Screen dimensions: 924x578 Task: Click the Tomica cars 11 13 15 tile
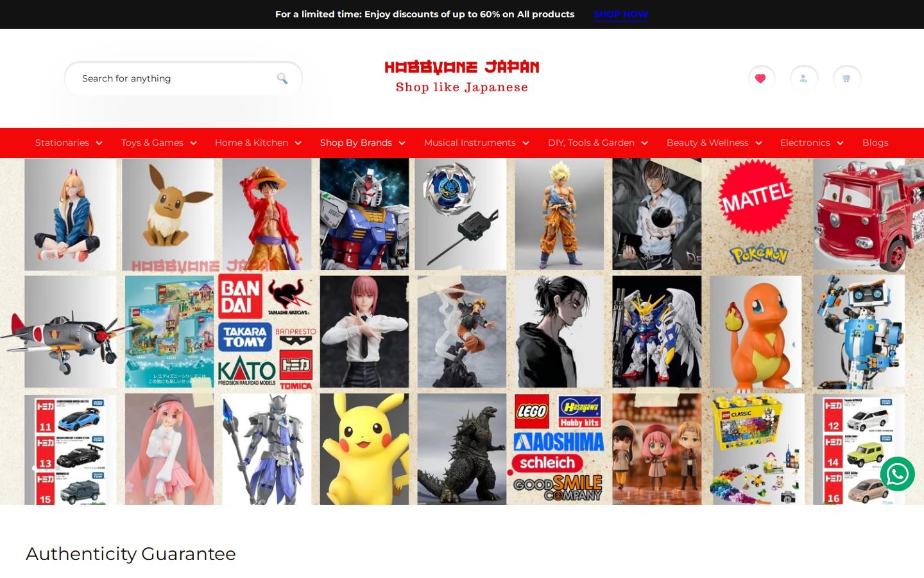[71, 450]
